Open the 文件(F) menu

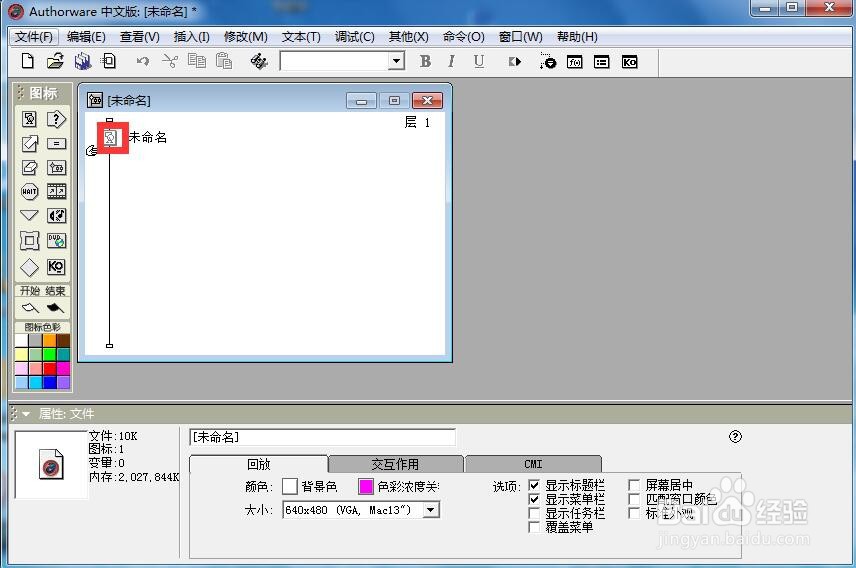[x=33, y=37]
